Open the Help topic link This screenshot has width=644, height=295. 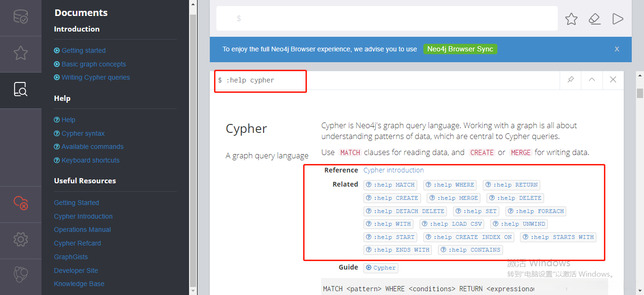click(65, 120)
